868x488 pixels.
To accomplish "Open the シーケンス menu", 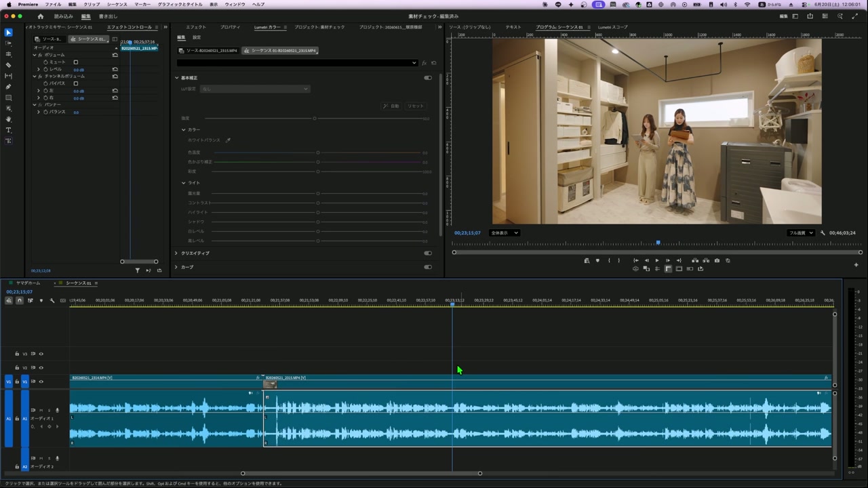I will (117, 4).
